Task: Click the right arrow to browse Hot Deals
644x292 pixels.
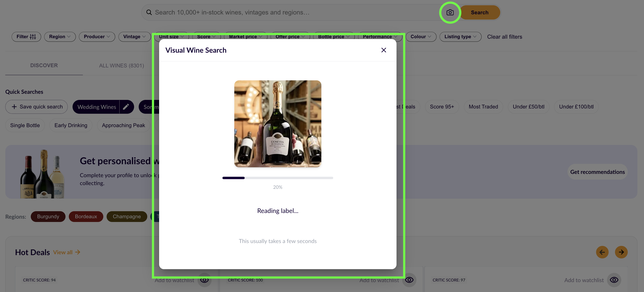Action: [x=621, y=252]
